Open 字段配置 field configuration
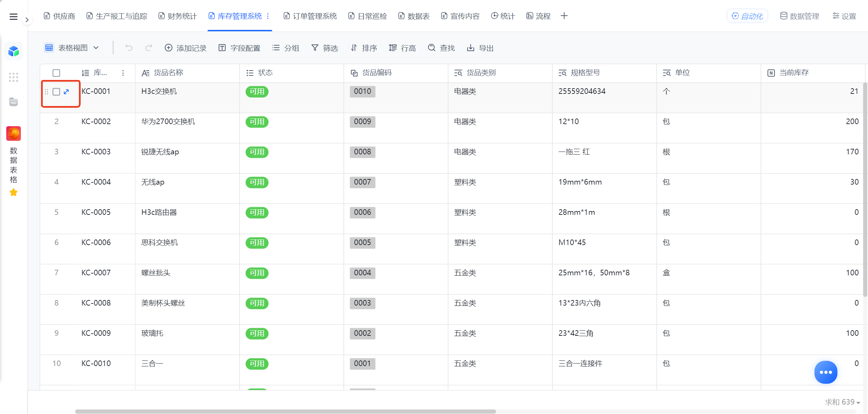Viewport: 868px width, 414px height. 240,48
